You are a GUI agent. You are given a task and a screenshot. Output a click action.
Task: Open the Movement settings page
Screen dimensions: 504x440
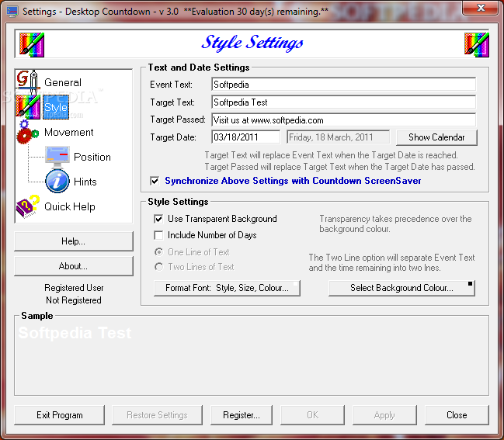point(69,132)
